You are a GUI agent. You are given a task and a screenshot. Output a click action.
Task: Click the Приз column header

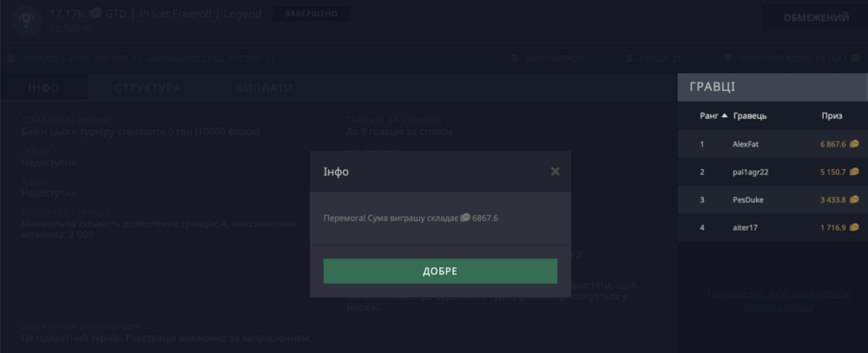click(x=832, y=115)
